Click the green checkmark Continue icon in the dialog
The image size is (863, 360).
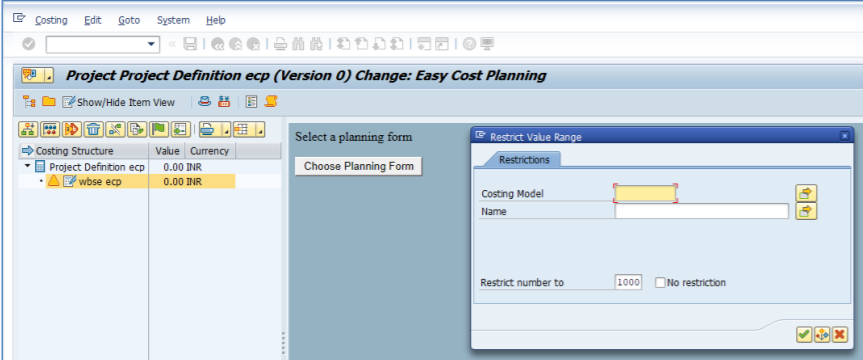tap(804, 334)
